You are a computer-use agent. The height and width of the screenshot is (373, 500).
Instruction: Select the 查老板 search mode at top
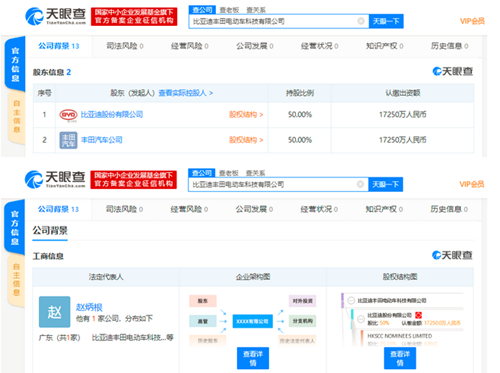point(229,10)
